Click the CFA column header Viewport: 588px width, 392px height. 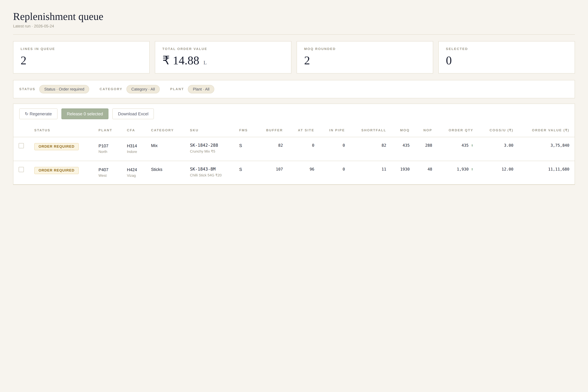point(131,130)
